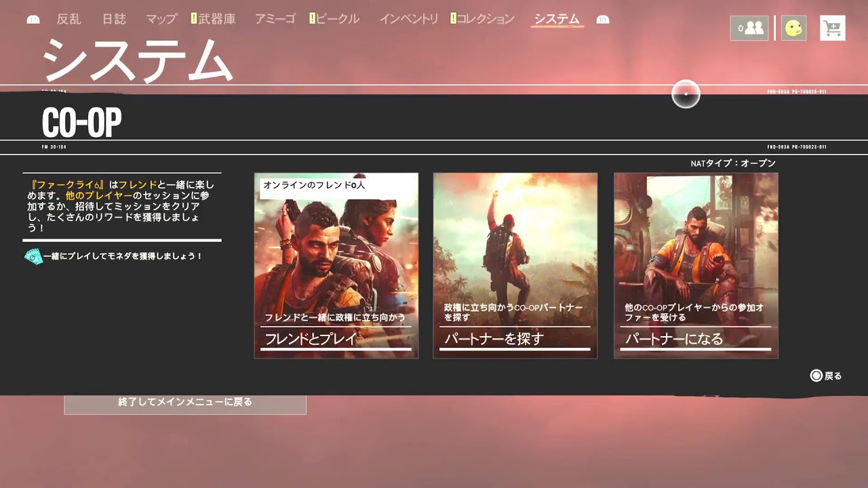The width and height of the screenshot is (868, 488).
Task: Click the NATタイプ：オープン status text
Action: (x=733, y=163)
